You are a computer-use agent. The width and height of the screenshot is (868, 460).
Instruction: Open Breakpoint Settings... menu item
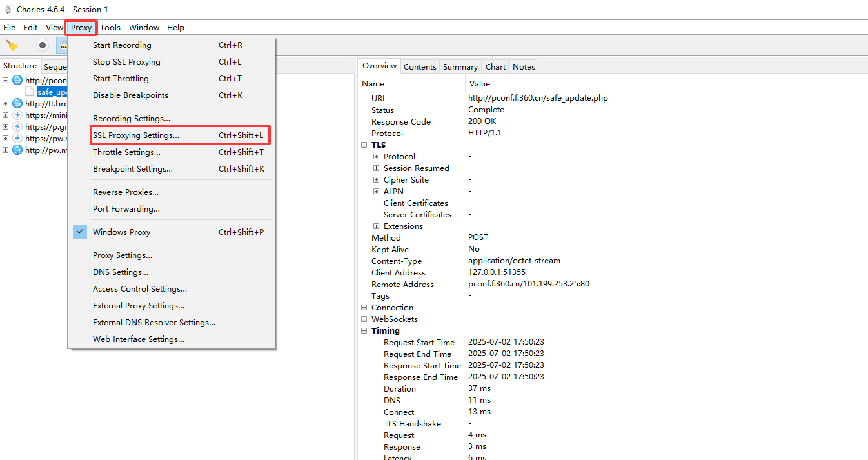(172, 169)
